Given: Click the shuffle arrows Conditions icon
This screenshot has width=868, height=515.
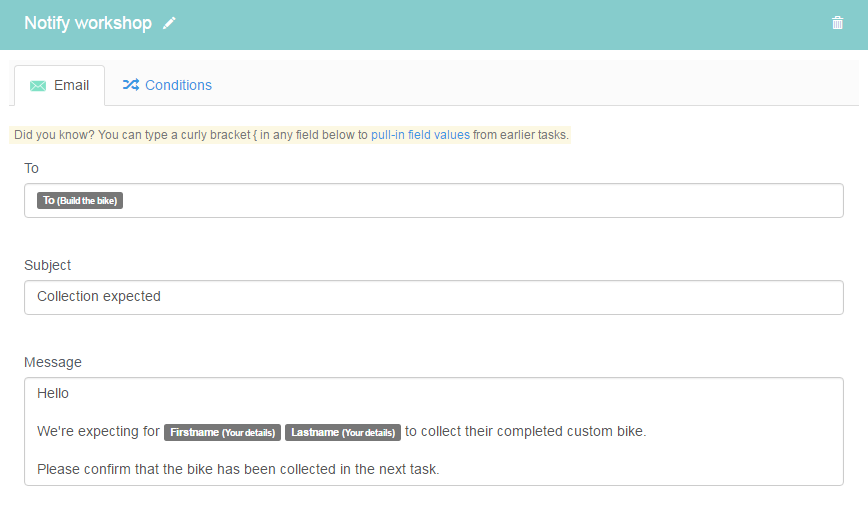Looking at the screenshot, I should (x=131, y=85).
